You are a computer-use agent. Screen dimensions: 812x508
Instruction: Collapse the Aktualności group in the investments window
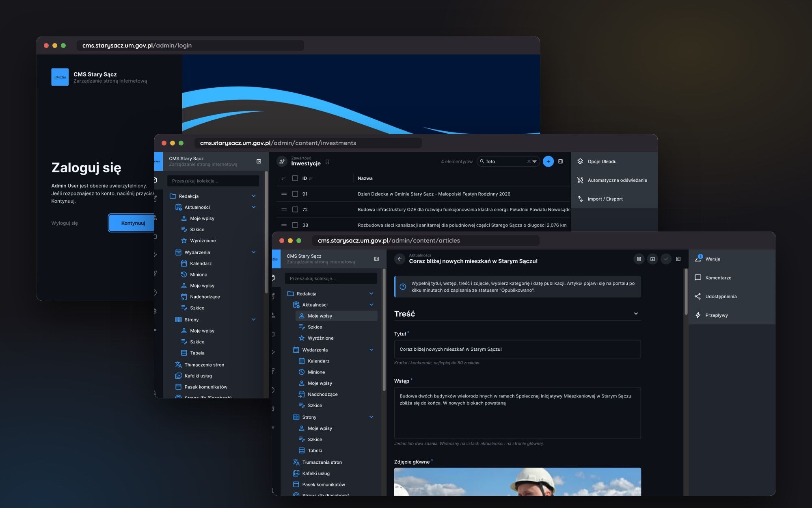click(253, 207)
